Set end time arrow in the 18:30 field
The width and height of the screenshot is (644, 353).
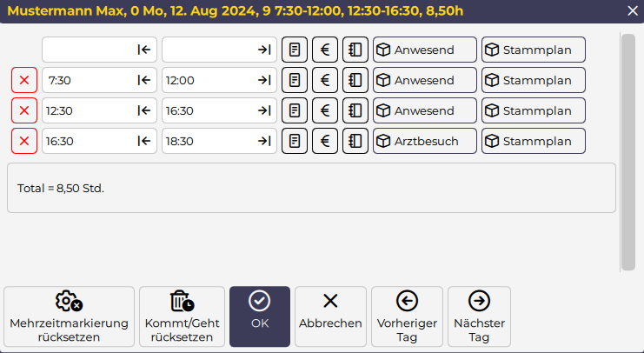pos(264,141)
